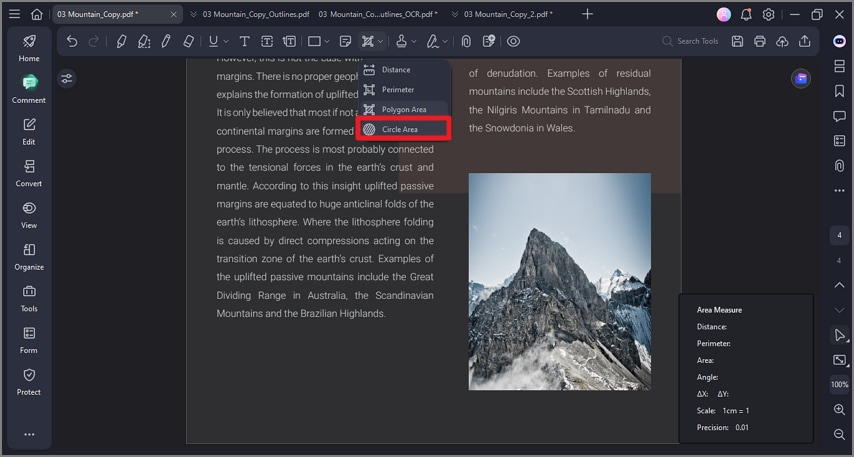This screenshot has width=854, height=457.
Task: Share the document
Action: coord(805,41)
